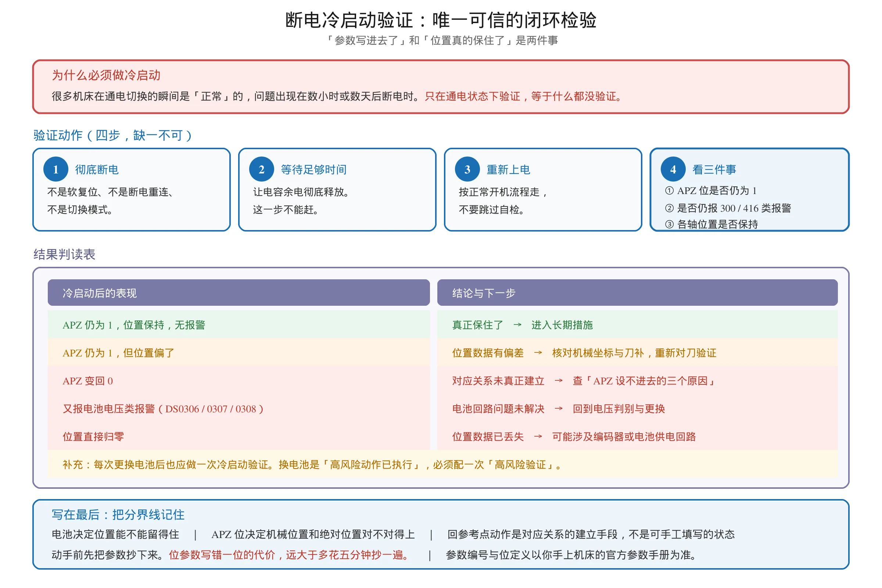This screenshot has height=588, width=882.
Task: Click the text APZ 位决定机械位置和绝对位置对不对得上
Action: (313, 534)
